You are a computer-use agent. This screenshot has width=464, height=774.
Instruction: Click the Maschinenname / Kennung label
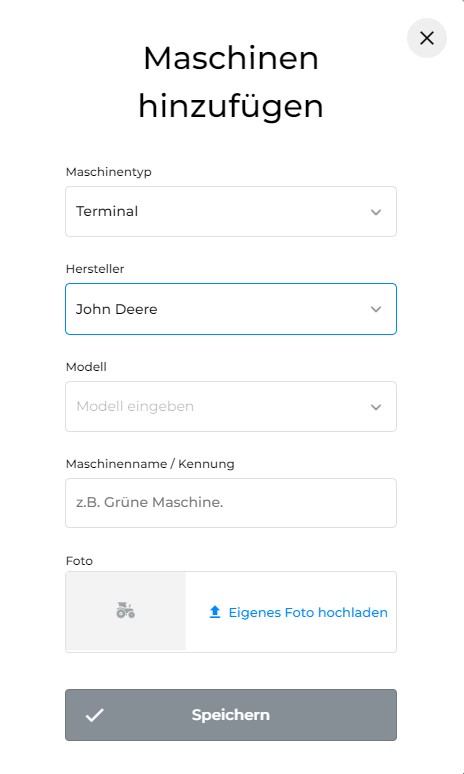(x=150, y=464)
